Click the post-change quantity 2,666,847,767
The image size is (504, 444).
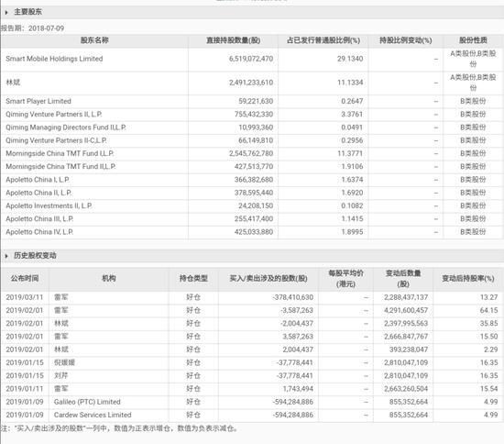pos(406,337)
